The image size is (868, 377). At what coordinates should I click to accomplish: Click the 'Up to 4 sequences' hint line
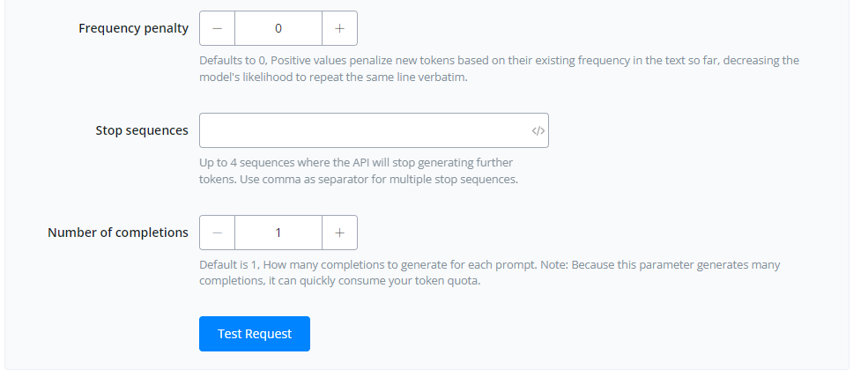click(356, 163)
